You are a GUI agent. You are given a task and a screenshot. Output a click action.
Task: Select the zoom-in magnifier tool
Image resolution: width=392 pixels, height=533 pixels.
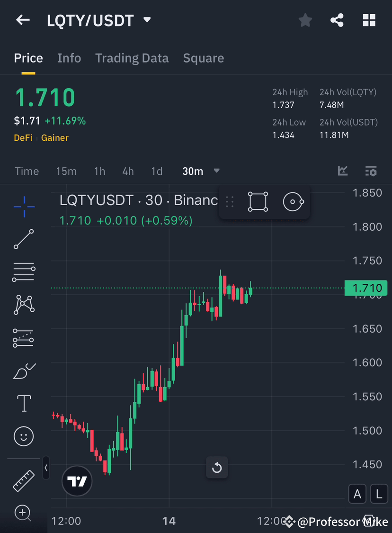pyautogui.click(x=23, y=513)
